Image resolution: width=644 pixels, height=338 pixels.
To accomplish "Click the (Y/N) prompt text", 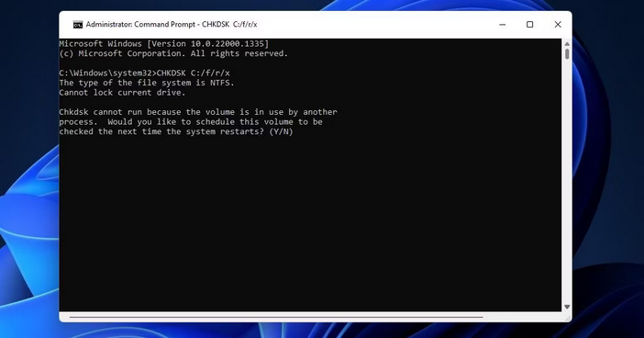I will coord(281,131).
